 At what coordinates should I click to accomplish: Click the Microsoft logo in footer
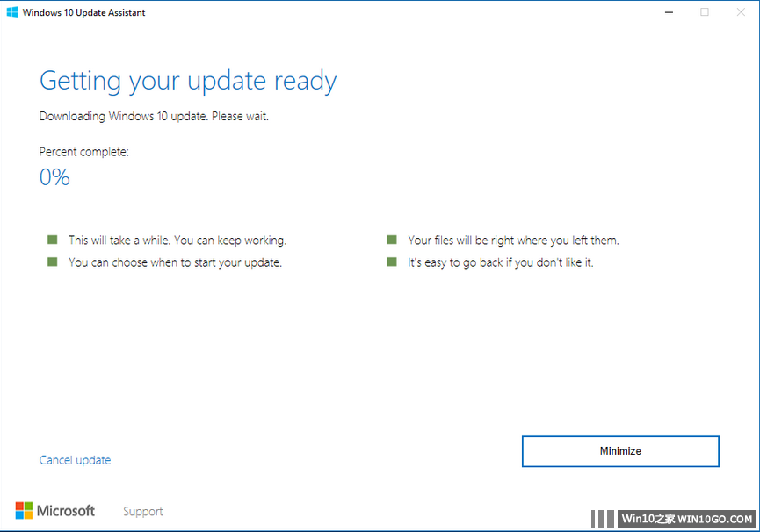(x=55, y=511)
